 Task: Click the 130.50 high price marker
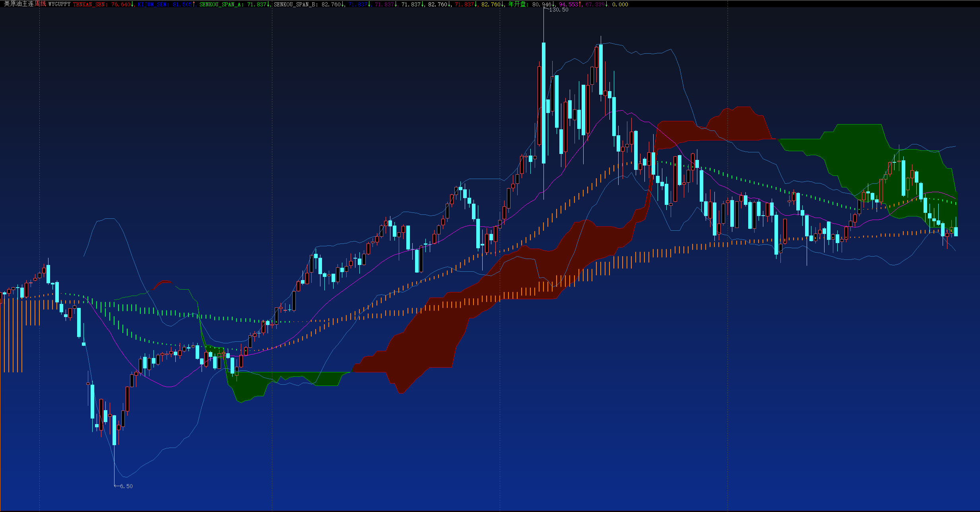[558, 10]
